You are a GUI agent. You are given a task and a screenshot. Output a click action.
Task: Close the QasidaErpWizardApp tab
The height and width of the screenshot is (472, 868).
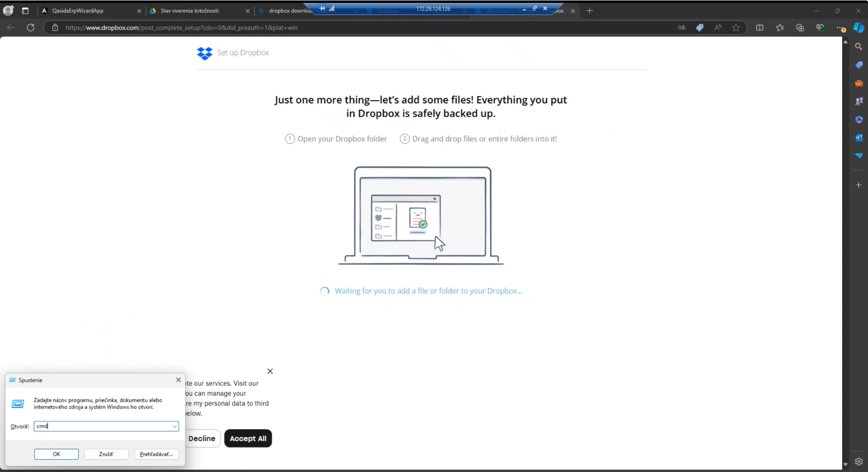[x=139, y=11]
